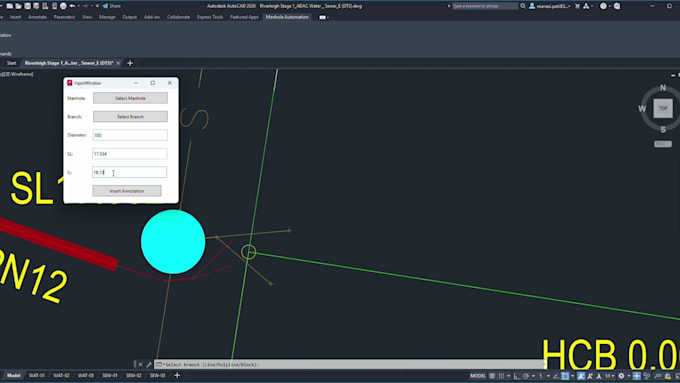This screenshot has width=680, height=383.
Task: Toggle the grid display in status bar
Action: pyautogui.click(x=492, y=376)
